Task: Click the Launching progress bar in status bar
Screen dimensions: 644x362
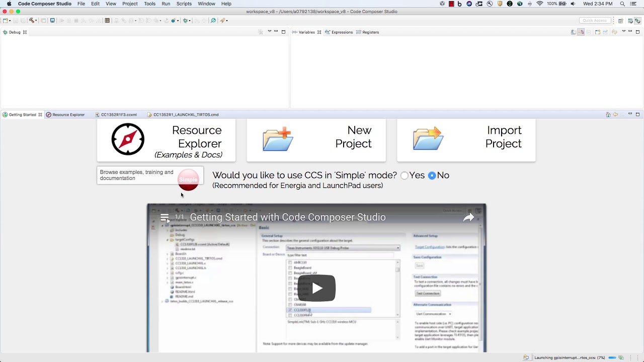Action: [612, 357]
